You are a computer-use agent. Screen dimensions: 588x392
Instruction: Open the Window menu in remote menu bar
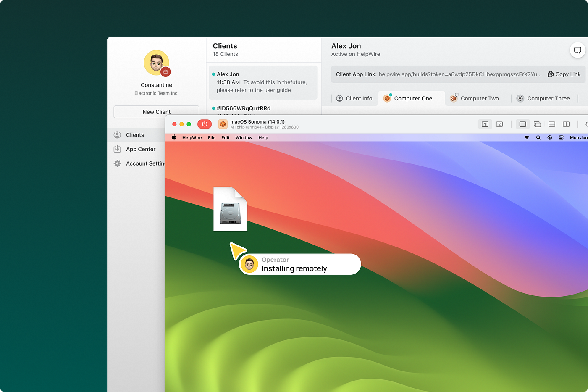(244, 138)
